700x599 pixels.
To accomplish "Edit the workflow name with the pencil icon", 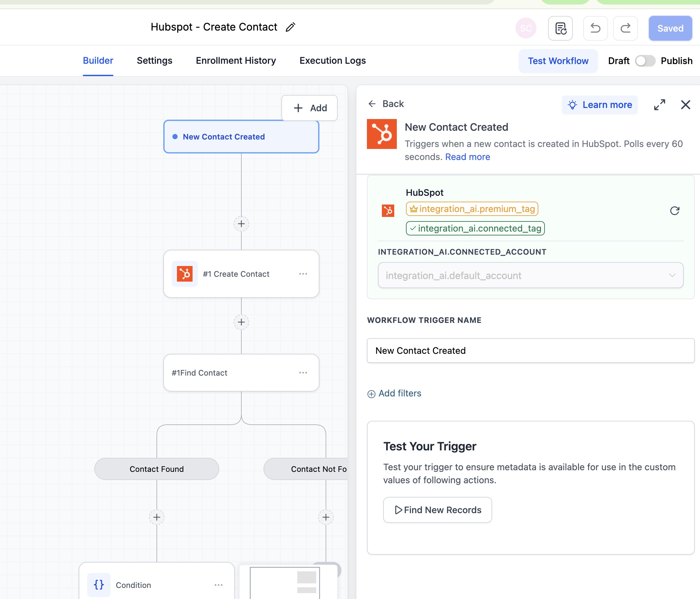I will pyautogui.click(x=290, y=27).
